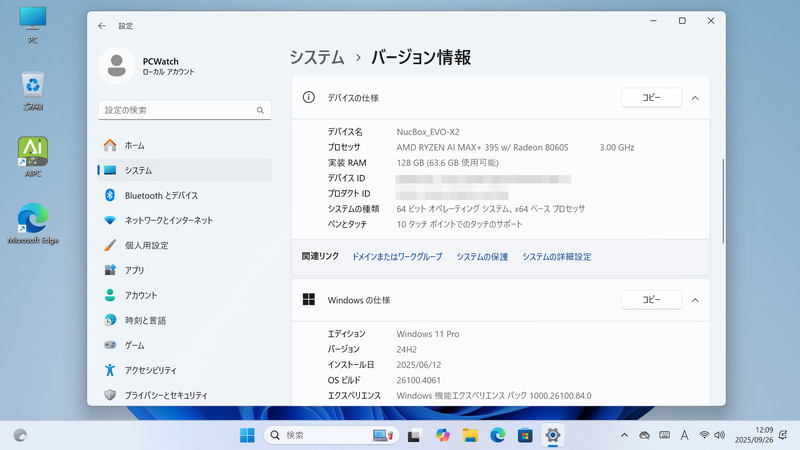Open the Recycle Bin desktop icon
800x450 pixels.
(33, 91)
